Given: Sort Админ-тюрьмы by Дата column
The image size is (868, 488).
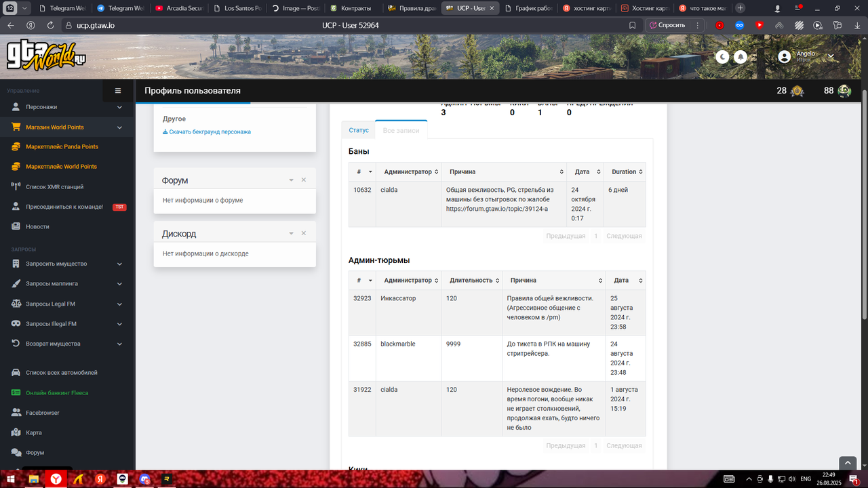Looking at the screenshot, I should [625, 280].
